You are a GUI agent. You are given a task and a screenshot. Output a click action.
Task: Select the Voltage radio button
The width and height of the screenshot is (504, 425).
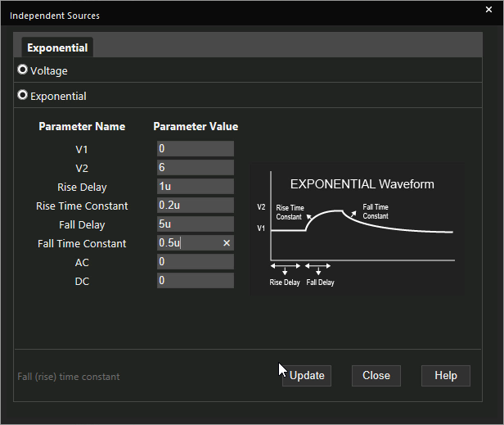click(x=22, y=70)
